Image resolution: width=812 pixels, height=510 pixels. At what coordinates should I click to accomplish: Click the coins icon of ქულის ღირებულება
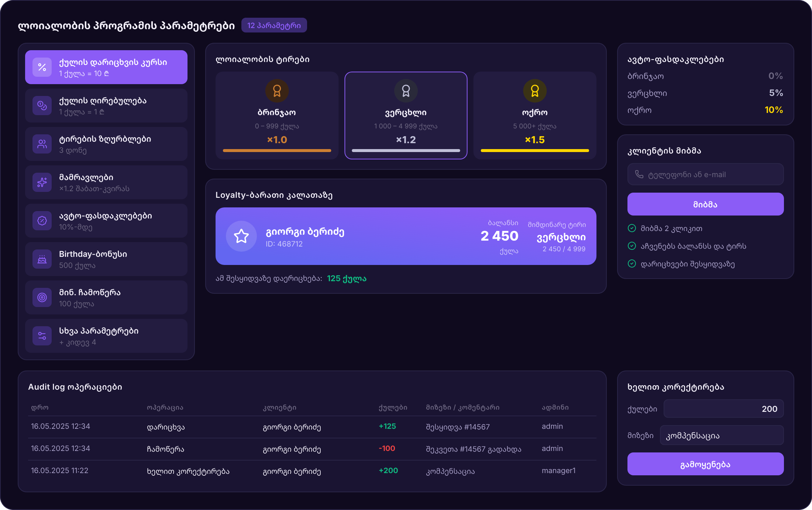point(42,106)
